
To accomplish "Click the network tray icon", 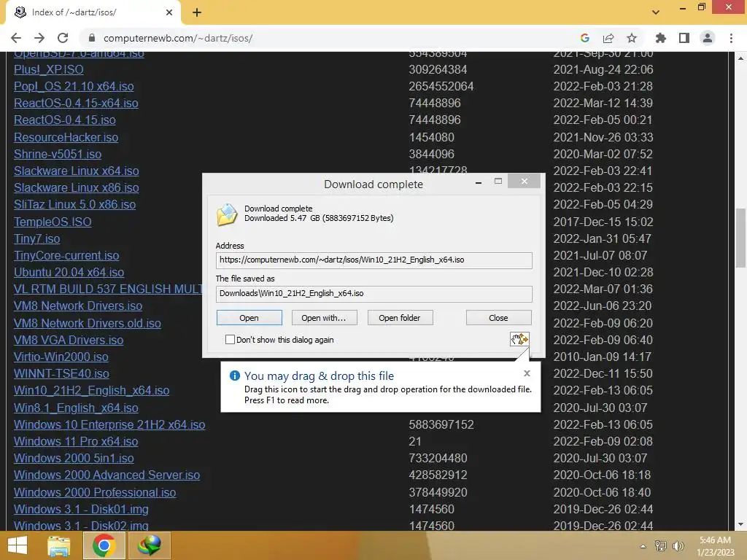I will click(x=661, y=546).
